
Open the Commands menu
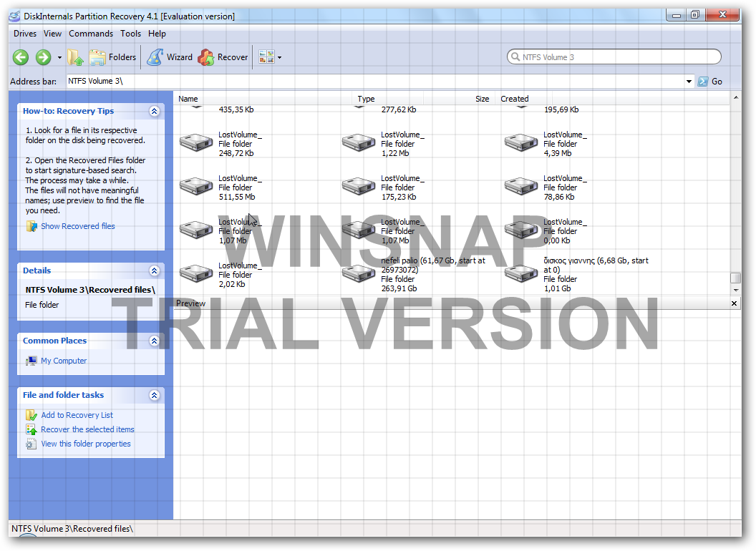[91, 34]
